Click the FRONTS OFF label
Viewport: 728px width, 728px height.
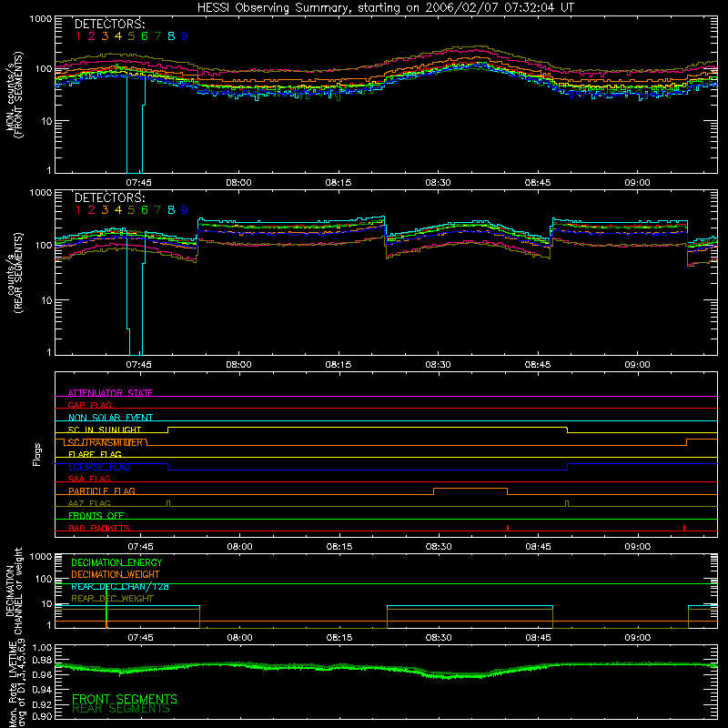pos(96,515)
